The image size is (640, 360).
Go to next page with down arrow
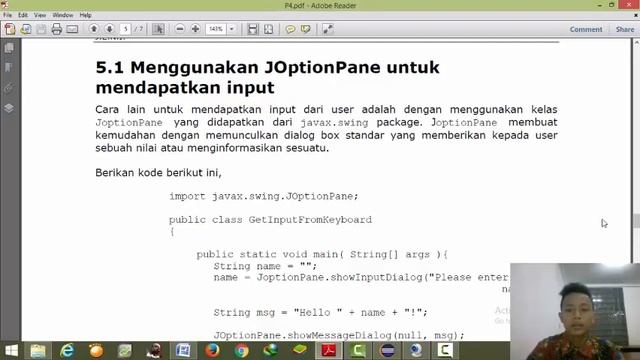[x=109, y=29]
